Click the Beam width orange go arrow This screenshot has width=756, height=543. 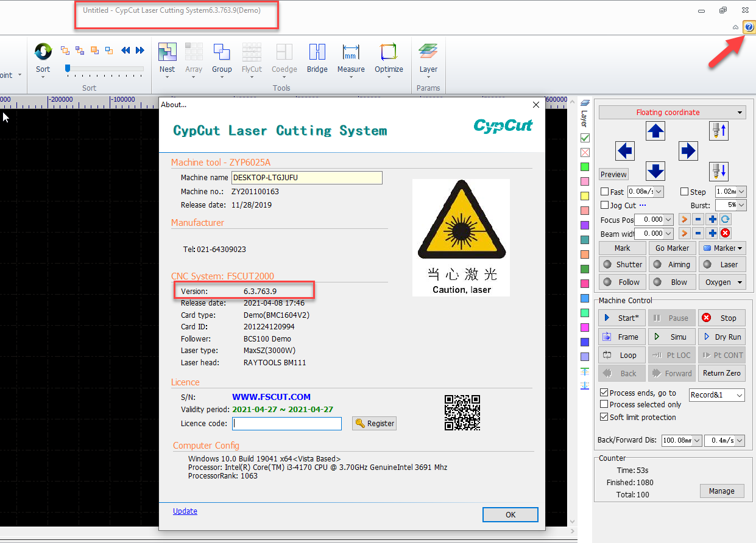click(685, 233)
